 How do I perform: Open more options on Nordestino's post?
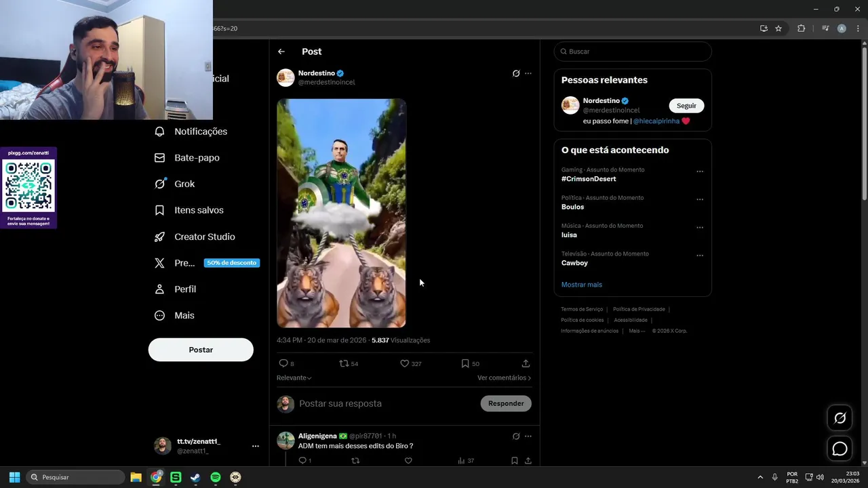[x=528, y=73]
